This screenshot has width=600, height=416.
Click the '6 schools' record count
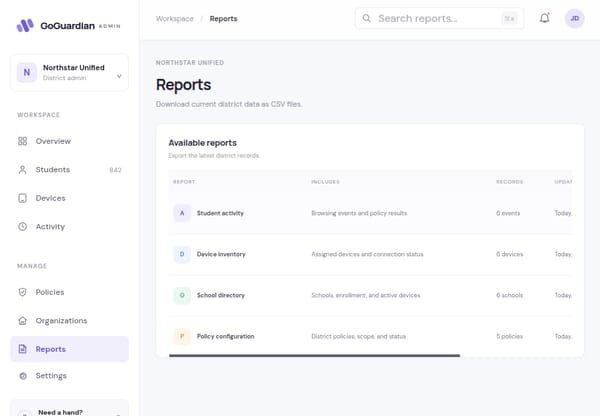[510, 295]
